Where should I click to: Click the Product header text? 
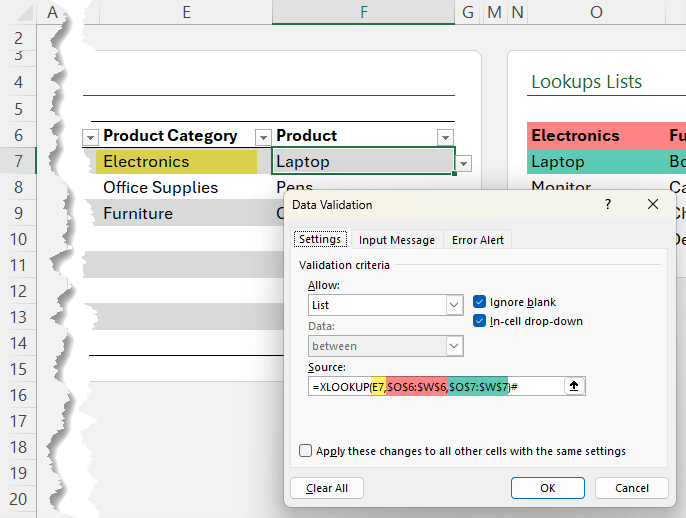[x=307, y=136]
